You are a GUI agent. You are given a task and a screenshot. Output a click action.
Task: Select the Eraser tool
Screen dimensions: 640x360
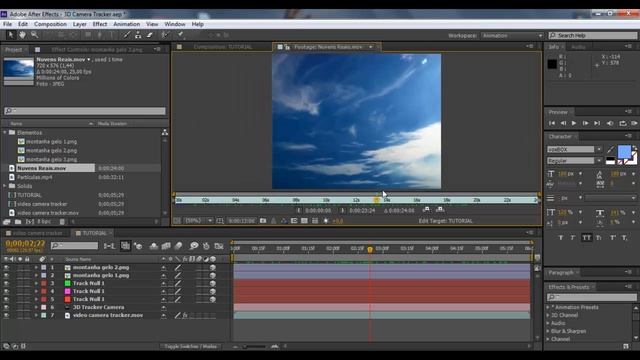tap(150, 35)
